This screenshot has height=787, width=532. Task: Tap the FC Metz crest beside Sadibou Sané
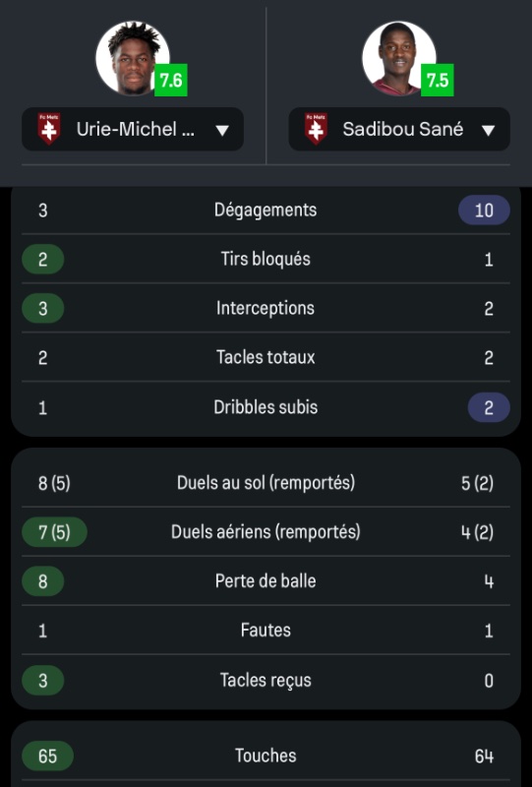click(317, 129)
